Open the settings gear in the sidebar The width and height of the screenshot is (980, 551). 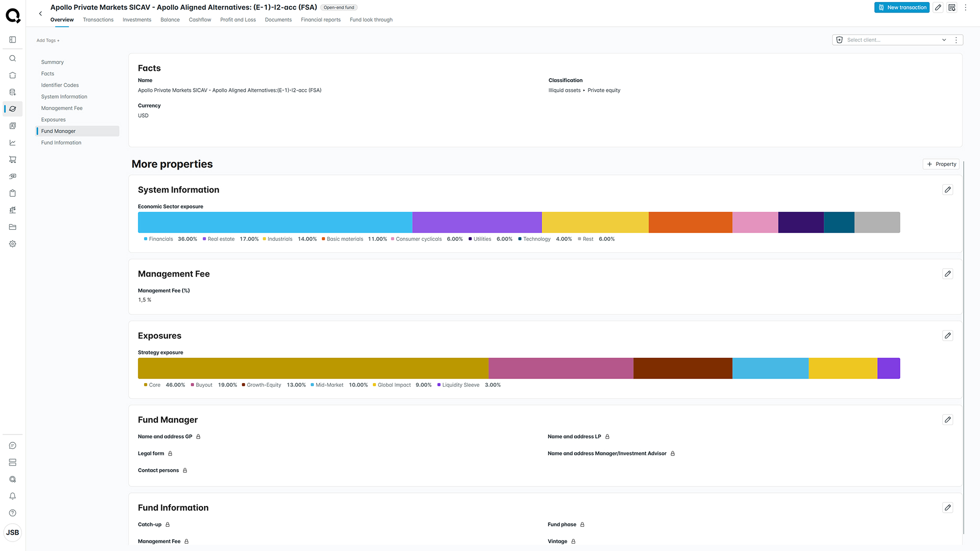pos(13,244)
